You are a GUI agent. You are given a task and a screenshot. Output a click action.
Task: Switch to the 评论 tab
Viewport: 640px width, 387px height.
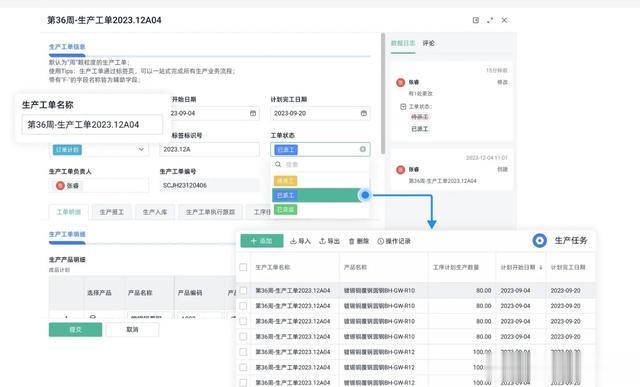(429, 43)
